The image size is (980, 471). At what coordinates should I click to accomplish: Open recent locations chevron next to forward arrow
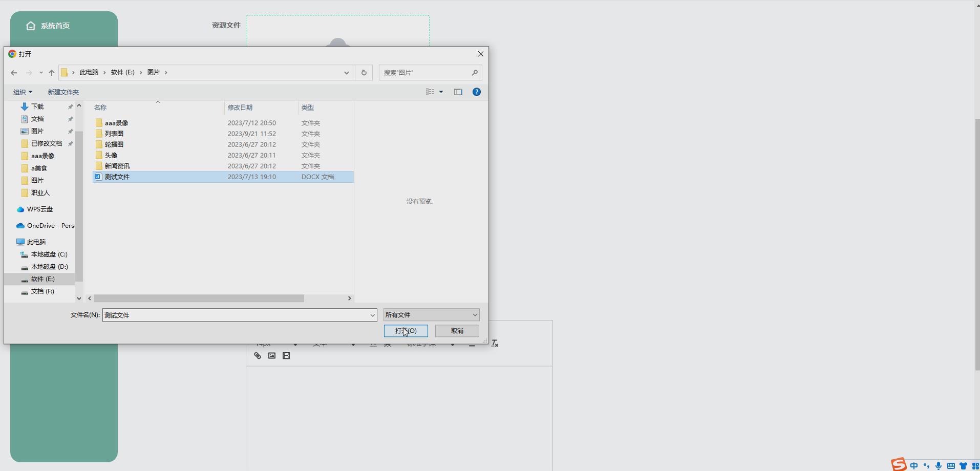point(41,73)
